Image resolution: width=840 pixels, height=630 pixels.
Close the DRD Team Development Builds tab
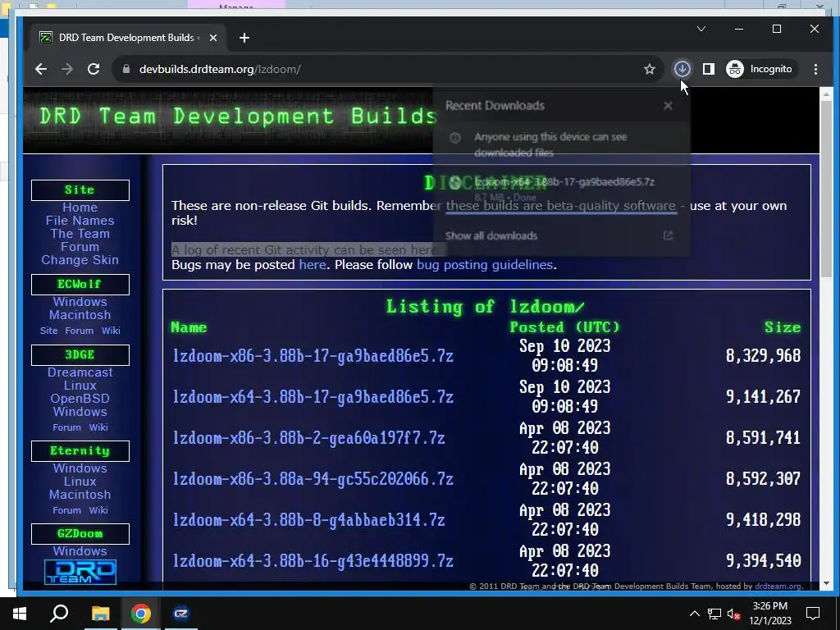click(x=213, y=38)
